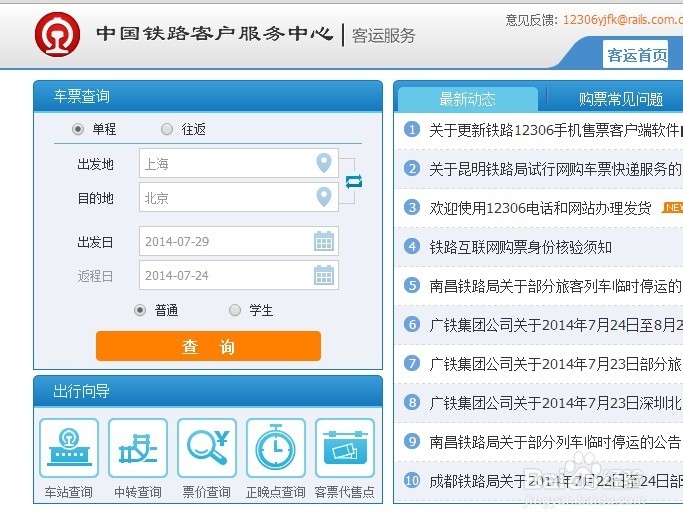Focus the 目的地 input showing 北京

(x=239, y=197)
